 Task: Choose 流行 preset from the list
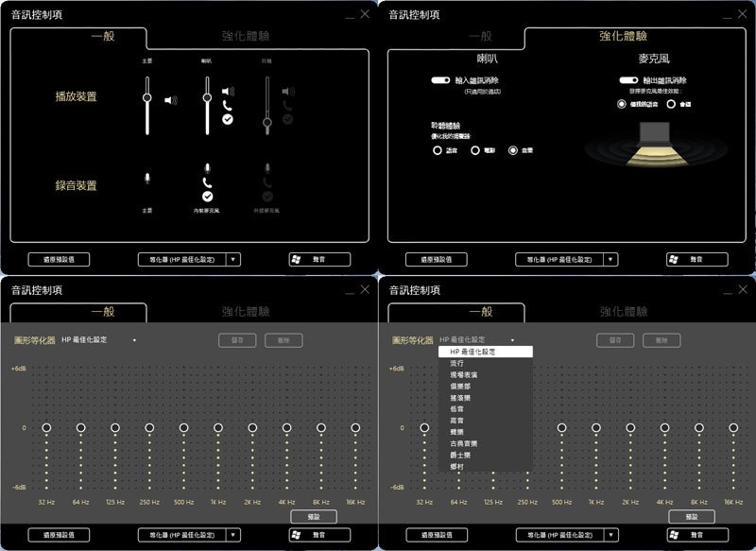[486, 363]
